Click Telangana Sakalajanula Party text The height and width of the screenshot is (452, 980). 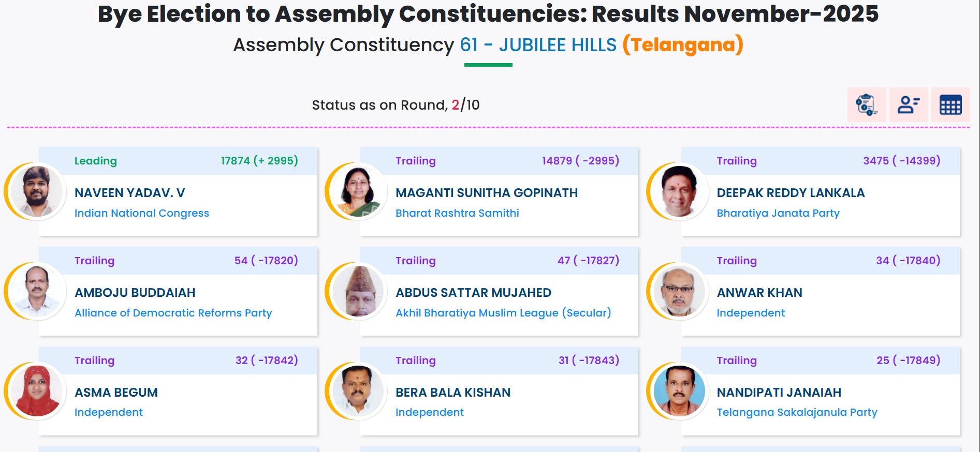(796, 412)
